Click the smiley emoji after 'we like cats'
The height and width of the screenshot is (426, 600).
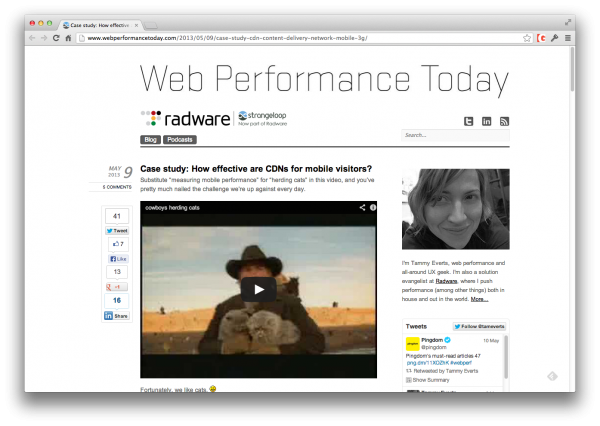(x=213, y=389)
